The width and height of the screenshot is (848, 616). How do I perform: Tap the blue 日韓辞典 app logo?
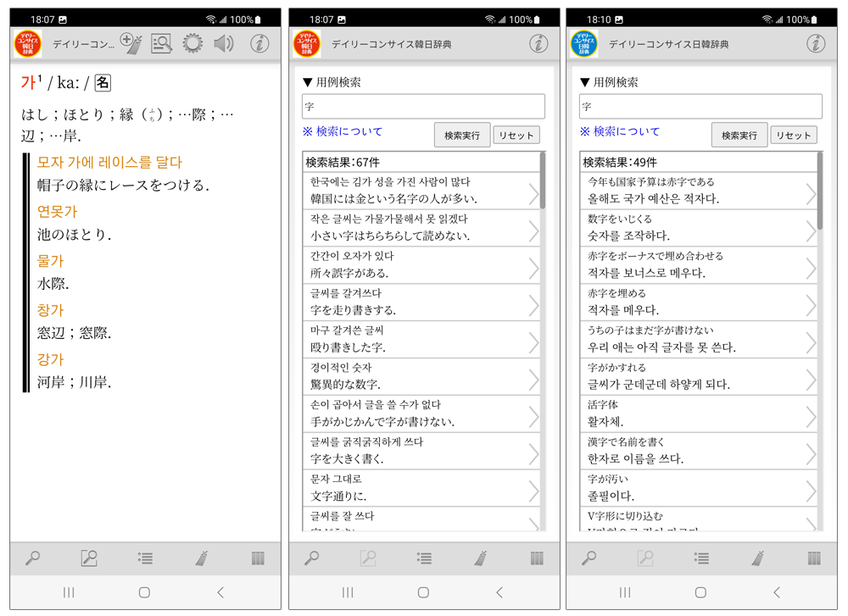584,44
